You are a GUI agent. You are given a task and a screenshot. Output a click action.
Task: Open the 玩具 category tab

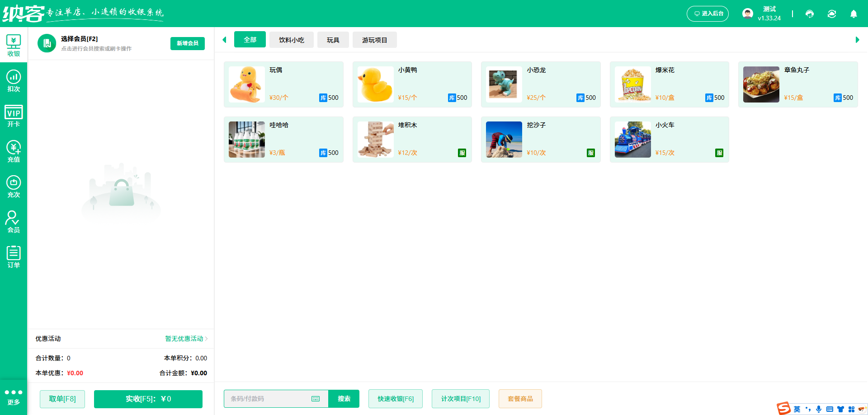(x=333, y=40)
